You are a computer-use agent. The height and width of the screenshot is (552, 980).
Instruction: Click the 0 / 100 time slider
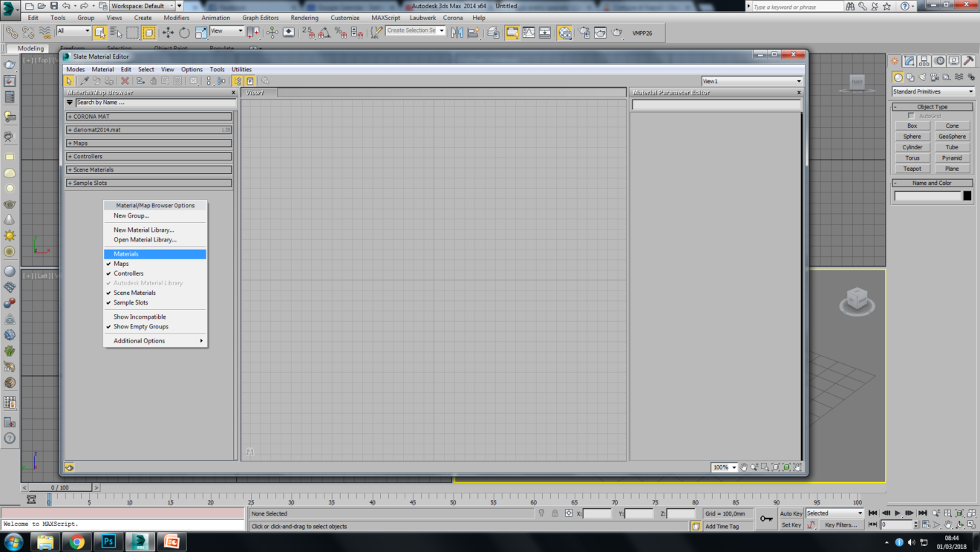coord(59,487)
